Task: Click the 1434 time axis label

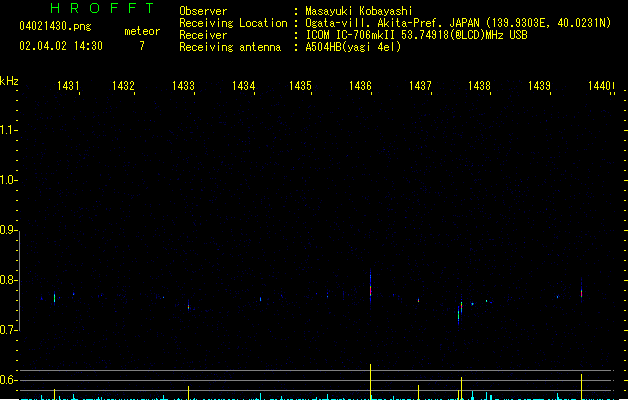Action: tap(243, 86)
